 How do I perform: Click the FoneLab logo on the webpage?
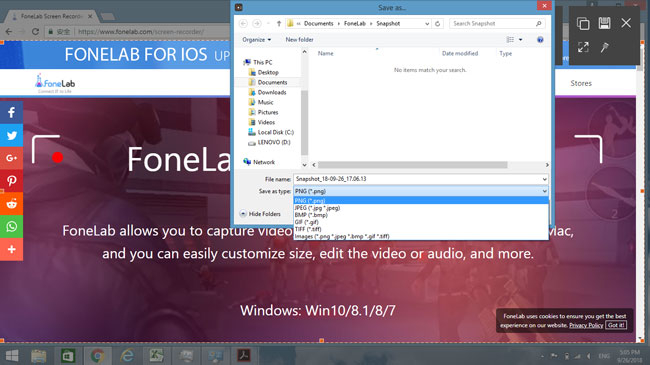pyautogui.click(x=55, y=83)
